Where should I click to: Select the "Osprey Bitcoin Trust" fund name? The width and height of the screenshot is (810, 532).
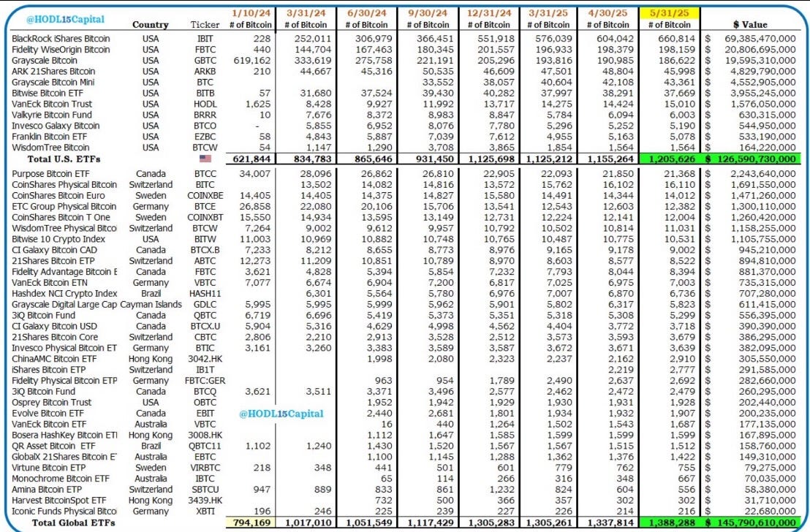[52, 403]
